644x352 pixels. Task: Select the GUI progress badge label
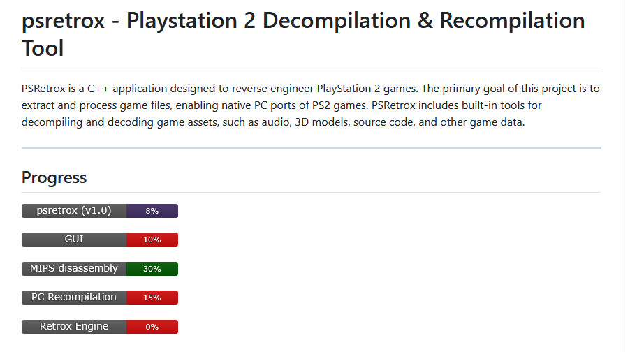pyautogui.click(x=74, y=240)
